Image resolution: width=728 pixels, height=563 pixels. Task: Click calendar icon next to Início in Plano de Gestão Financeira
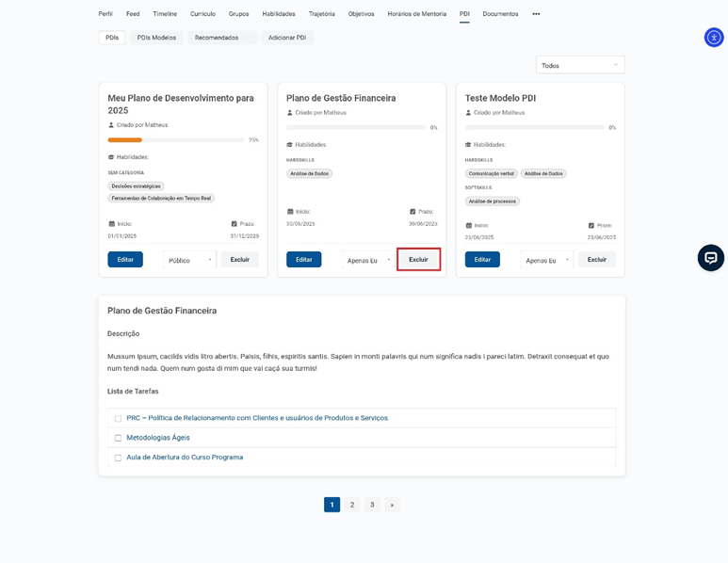tap(290, 212)
